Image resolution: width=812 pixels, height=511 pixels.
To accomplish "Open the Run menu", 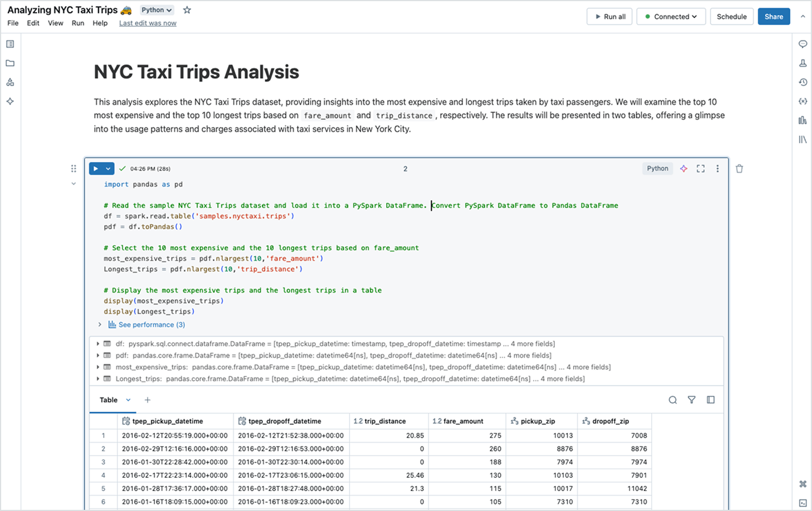I will pos(78,23).
